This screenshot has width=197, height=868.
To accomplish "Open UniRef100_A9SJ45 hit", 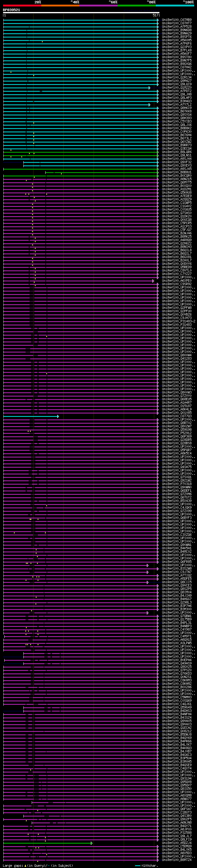I will (177, 169).
